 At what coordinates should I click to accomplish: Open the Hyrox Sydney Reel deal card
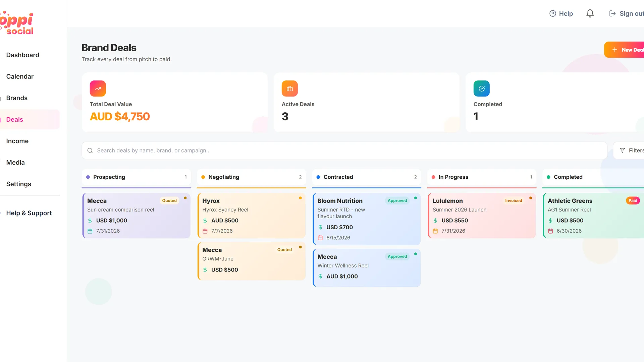pyautogui.click(x=252, y=216)
